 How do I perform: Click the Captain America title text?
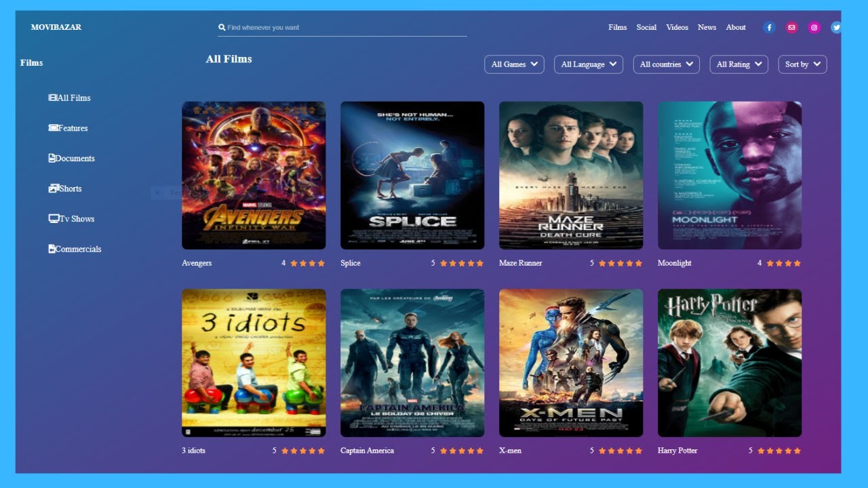pyautogui.click(x=367, y=451)
